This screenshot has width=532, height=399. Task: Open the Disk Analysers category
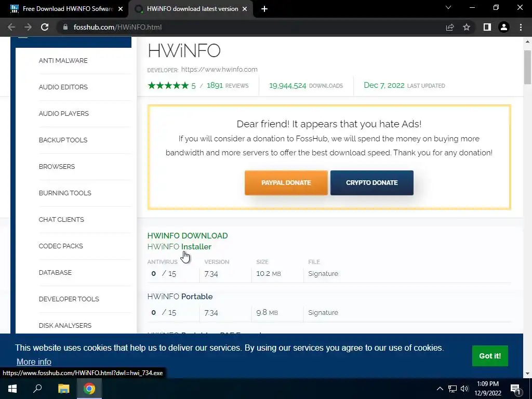pyautogui.click(x=65, y=325)
